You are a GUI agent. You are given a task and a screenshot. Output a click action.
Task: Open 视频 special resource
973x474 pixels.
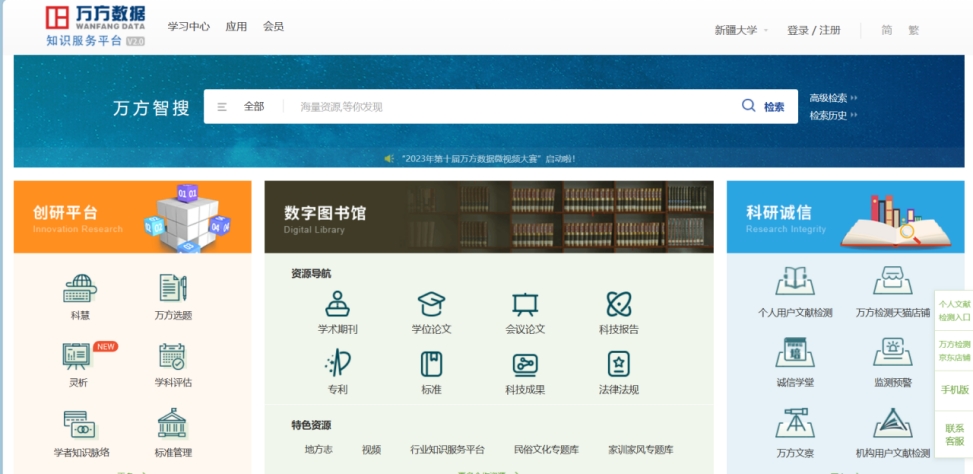[371, 450]
